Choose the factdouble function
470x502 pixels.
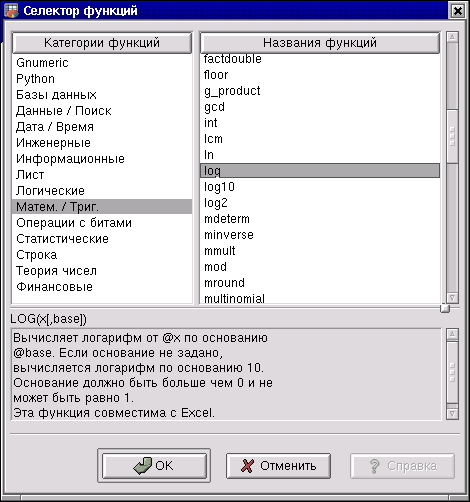(320, 59)
